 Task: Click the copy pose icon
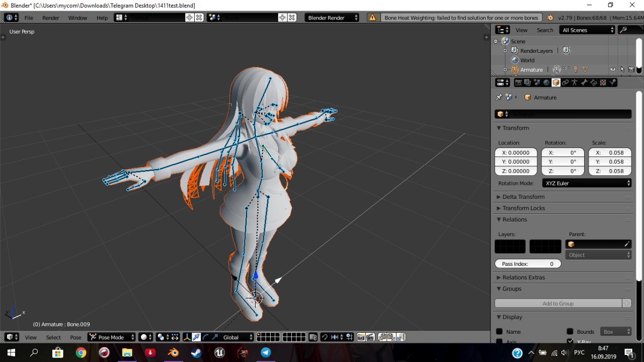click(382, 337)
